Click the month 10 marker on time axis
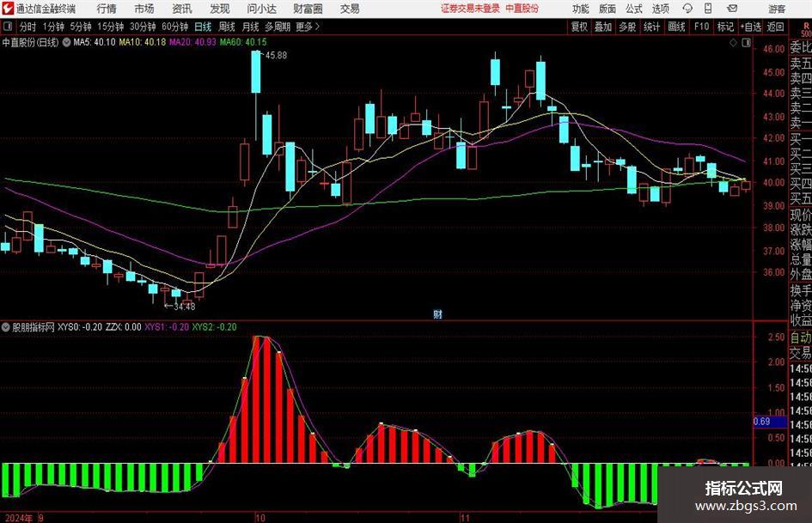The image size is (812, 523). coord(260,518)
